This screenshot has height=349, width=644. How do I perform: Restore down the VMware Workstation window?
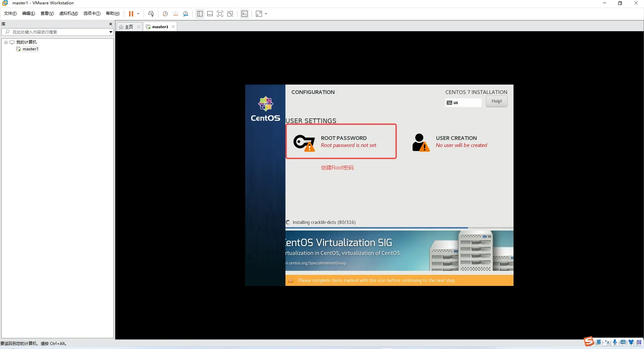(620, 3)
